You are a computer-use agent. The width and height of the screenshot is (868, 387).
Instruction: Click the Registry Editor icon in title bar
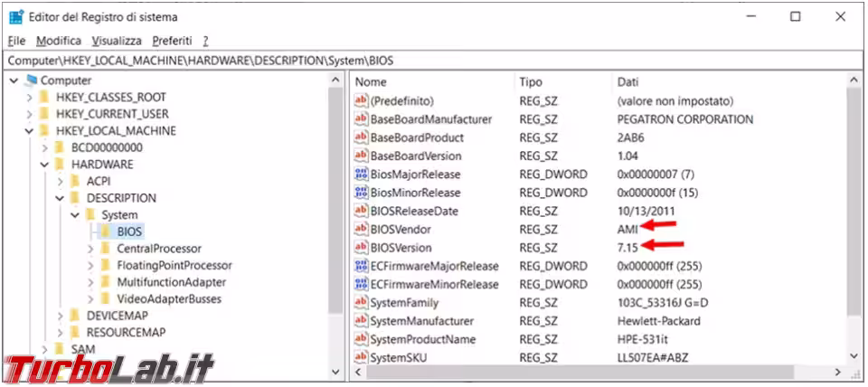coord(16,16)
